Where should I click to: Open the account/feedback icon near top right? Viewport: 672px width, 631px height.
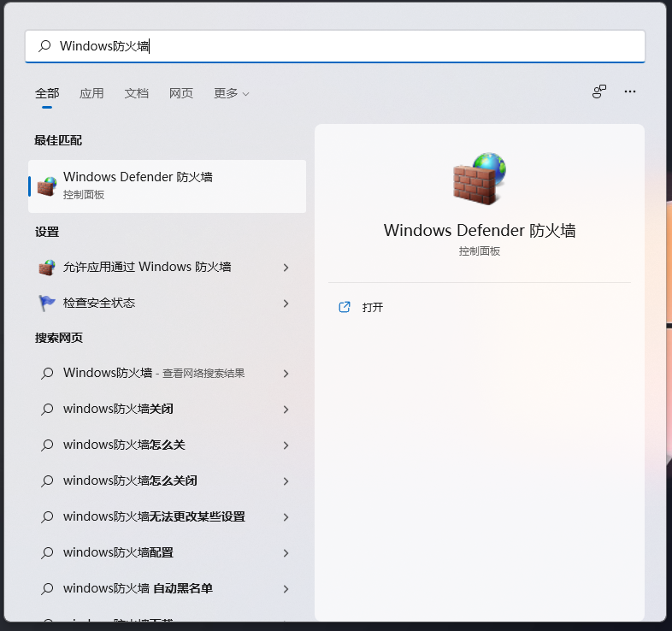tap(599, 92)
